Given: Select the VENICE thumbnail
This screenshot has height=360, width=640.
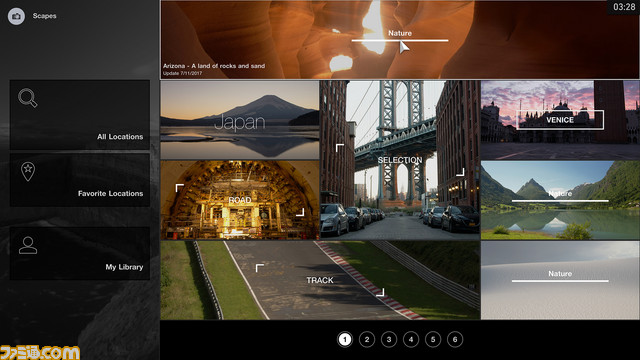Looking at the screenshot, I should (560, 120).
